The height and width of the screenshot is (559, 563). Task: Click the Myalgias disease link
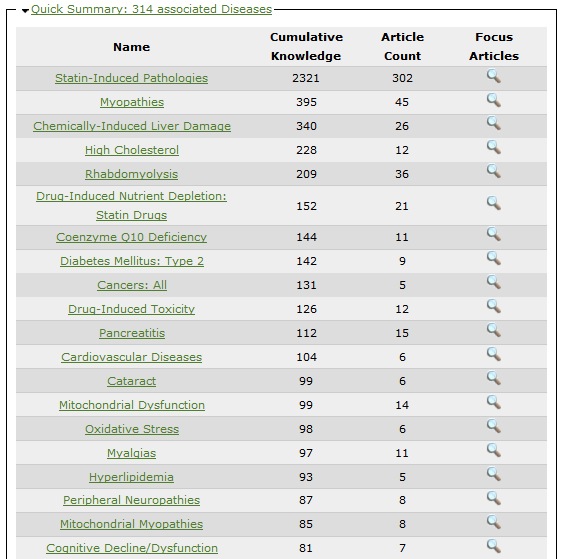pos(131,453)
